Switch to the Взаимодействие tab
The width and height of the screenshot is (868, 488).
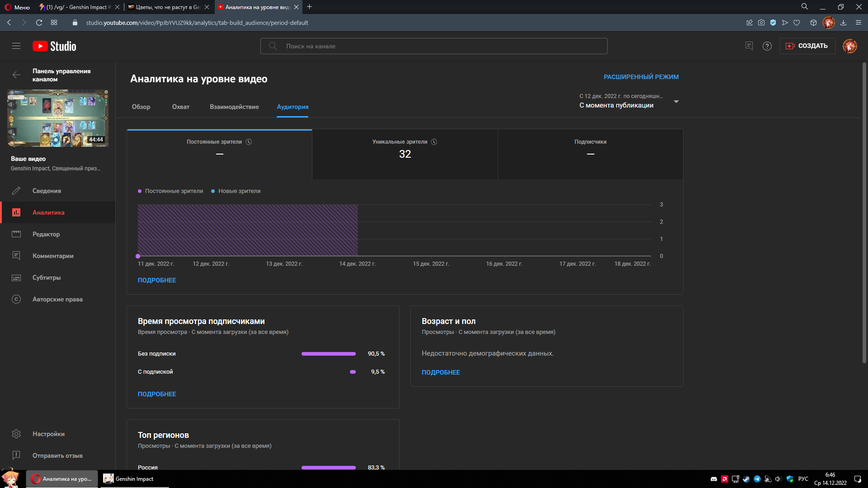tap(234, 107)
